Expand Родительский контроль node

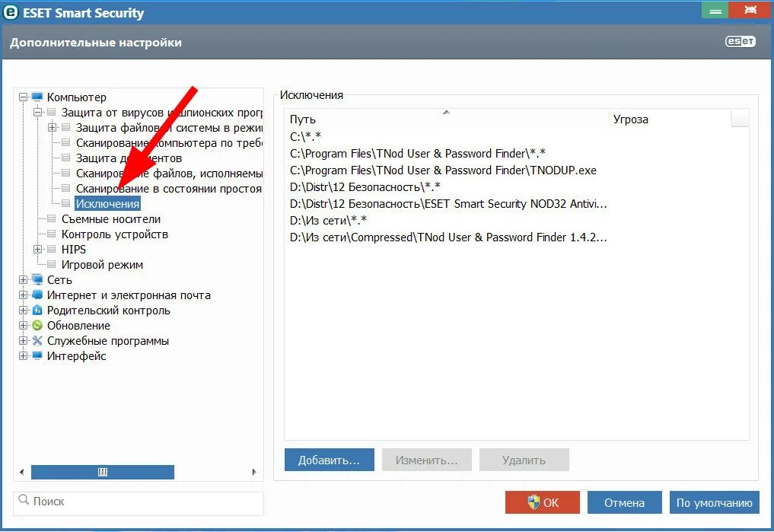[x=23, y=311]
